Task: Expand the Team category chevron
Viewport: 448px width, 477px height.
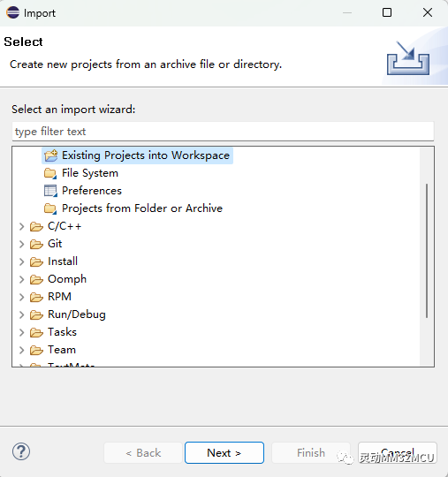Action: coord(21,350)
